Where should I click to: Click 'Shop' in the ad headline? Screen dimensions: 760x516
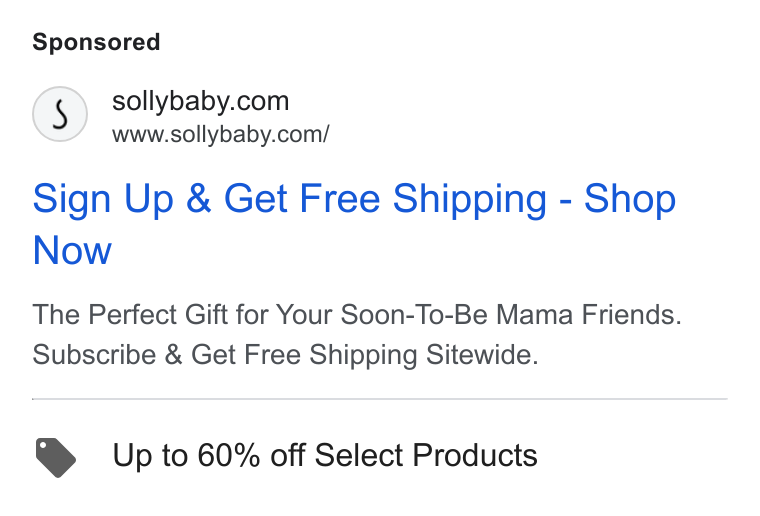click(630, 199)
